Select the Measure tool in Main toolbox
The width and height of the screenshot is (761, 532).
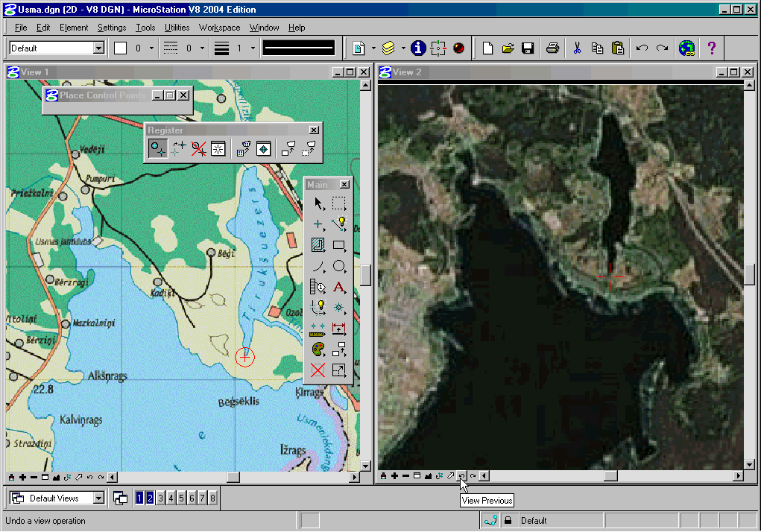tap(318, 329)
